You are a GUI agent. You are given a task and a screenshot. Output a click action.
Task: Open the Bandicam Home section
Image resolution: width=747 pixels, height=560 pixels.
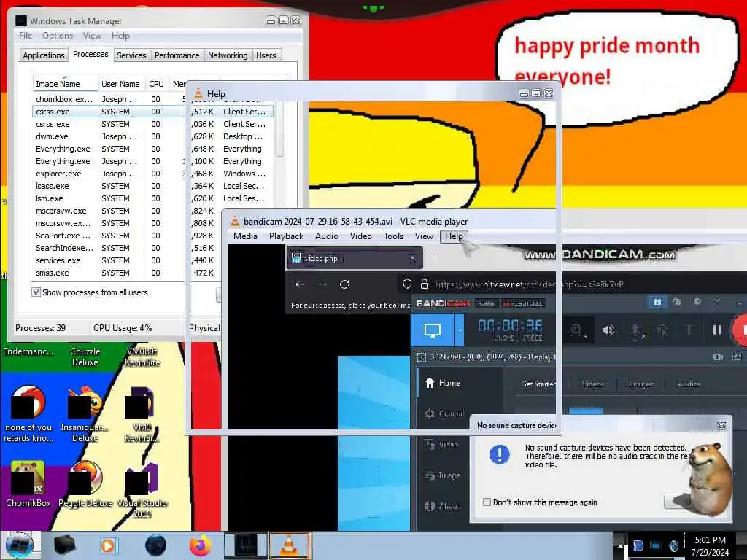(x=443, y=383)
